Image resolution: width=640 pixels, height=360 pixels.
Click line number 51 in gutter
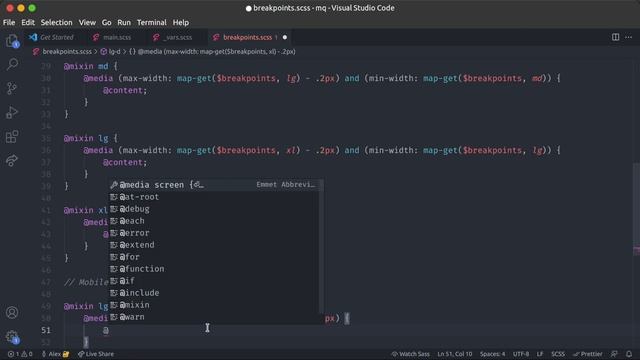46,330
